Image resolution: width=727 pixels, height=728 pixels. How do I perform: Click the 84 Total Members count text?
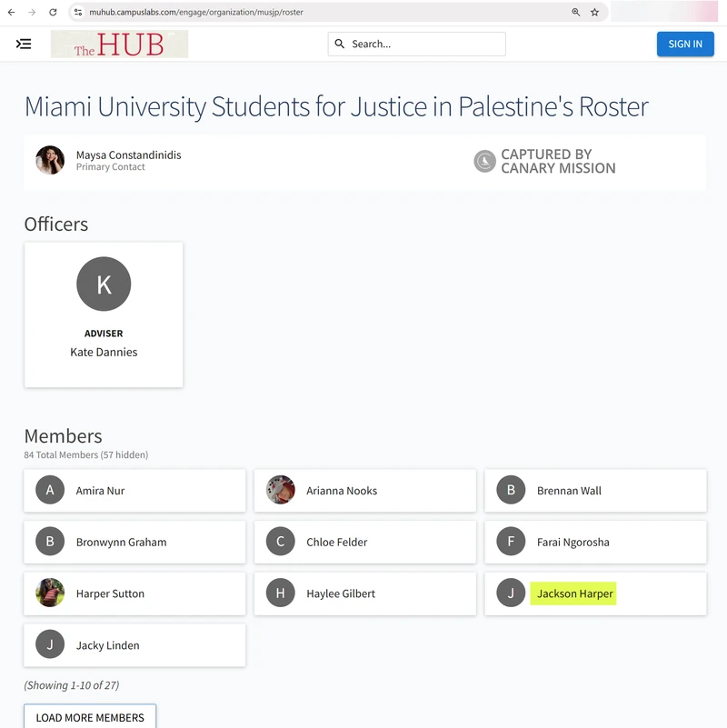click(86, 455)
